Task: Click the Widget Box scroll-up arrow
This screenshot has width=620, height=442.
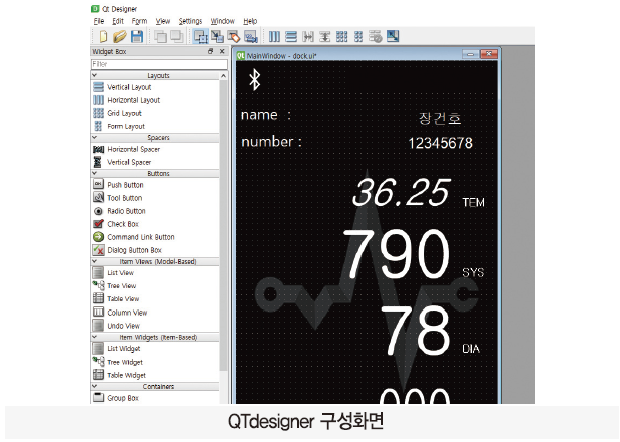Action: 223,76
